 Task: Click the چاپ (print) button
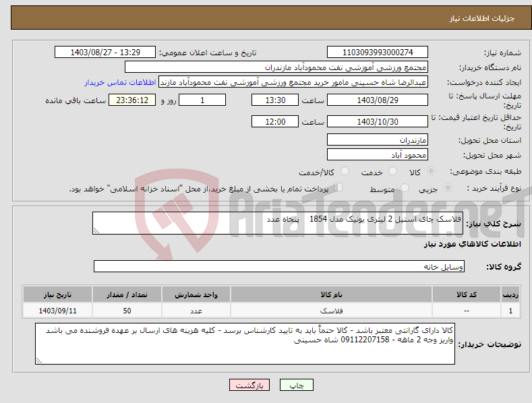[296, 385]
